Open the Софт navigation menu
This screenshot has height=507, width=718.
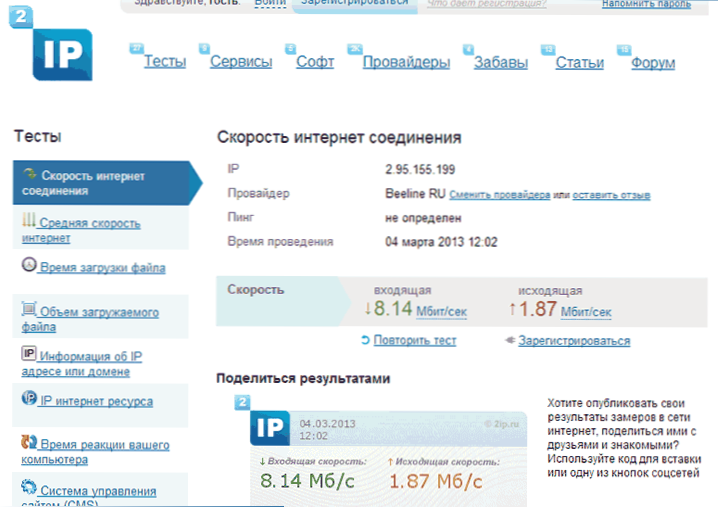315,61
